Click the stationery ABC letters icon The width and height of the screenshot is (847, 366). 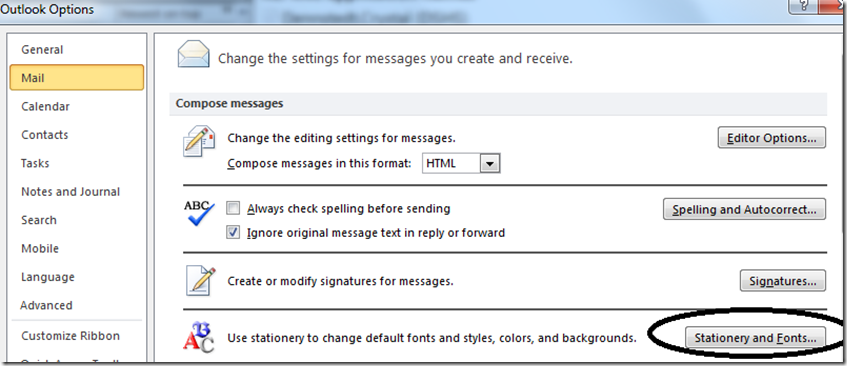coord(198,336)
